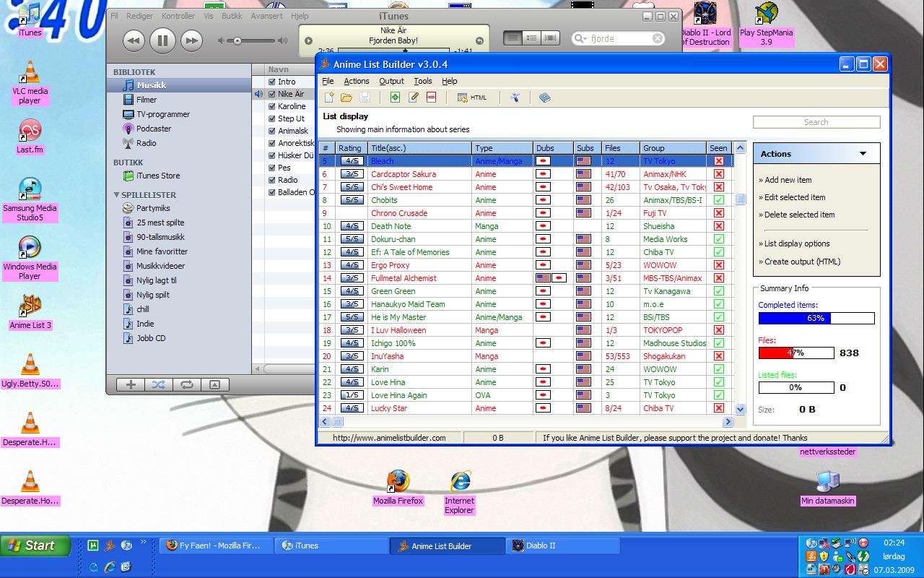This screenshot has height=578, width=924.
Task: Uncheck the Animalsk song checkbox
Action: (x=272, y=131)
